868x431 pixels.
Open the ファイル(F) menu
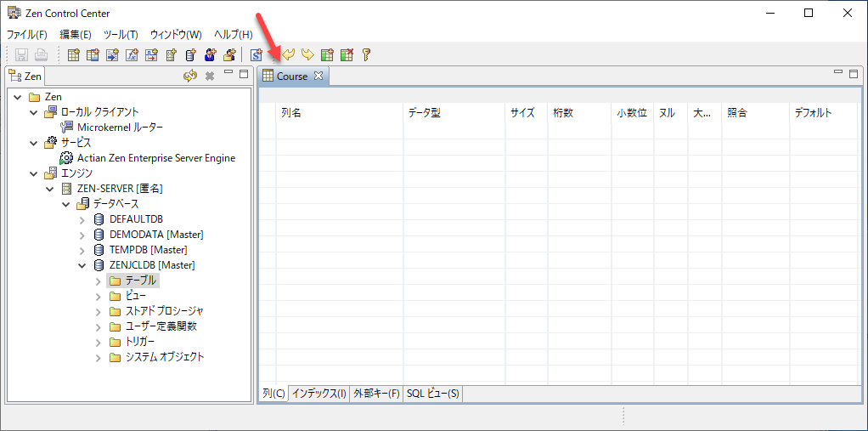pyautogui.click(x=27, y=35)
